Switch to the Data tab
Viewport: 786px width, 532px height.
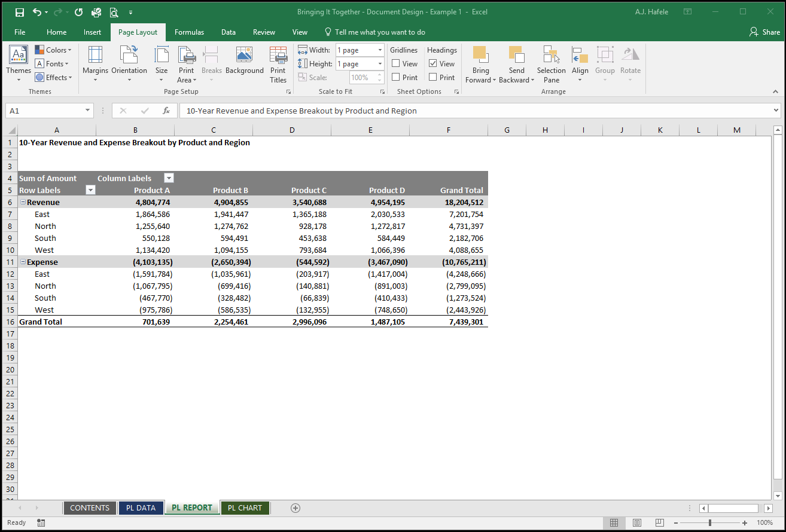tap(229, 32)
